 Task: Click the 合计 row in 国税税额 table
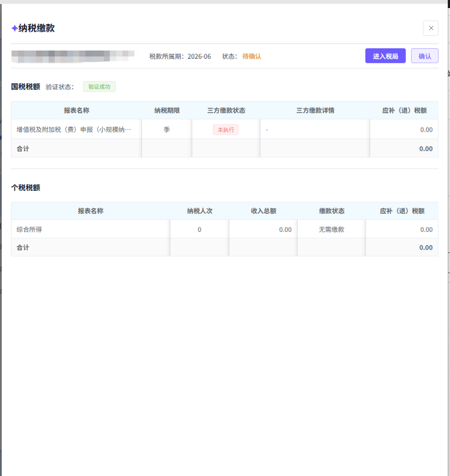click(225, 148)
